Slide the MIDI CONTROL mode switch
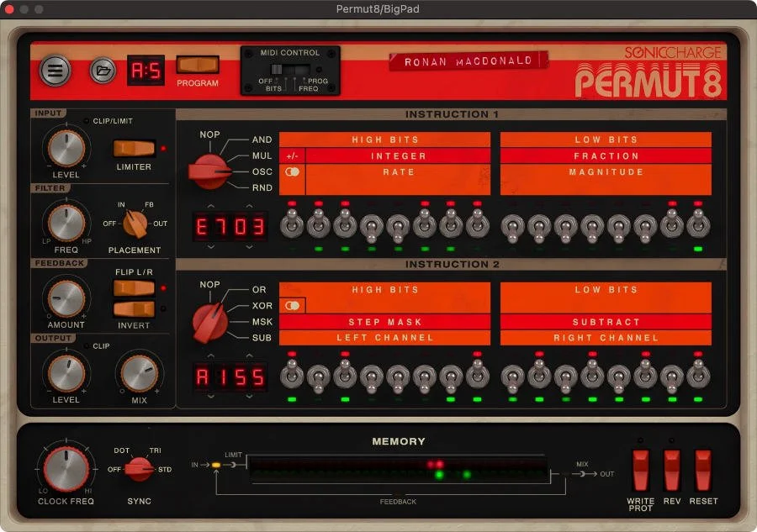 click(289, 69)
